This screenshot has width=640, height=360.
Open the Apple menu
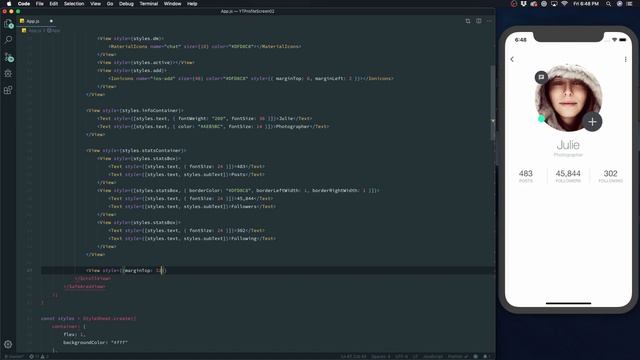click(x=9, y=4)
